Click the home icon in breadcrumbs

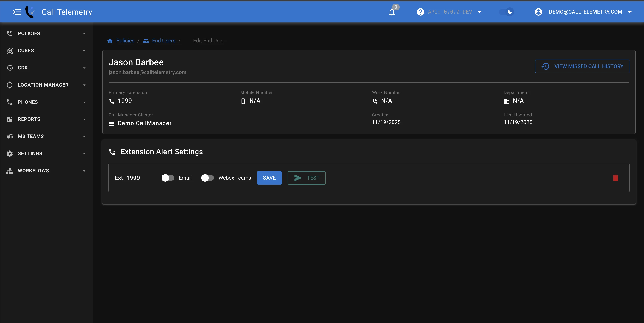coord(110,41)
